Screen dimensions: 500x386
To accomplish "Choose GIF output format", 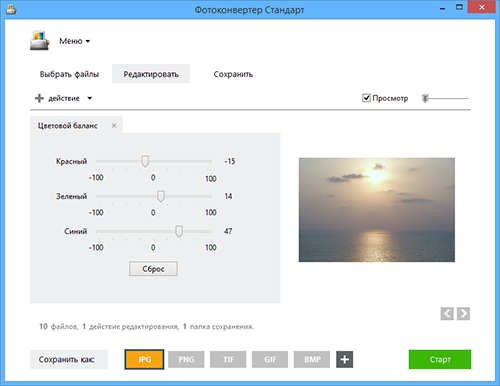I will pyautogui.click(x=270, y=359).
